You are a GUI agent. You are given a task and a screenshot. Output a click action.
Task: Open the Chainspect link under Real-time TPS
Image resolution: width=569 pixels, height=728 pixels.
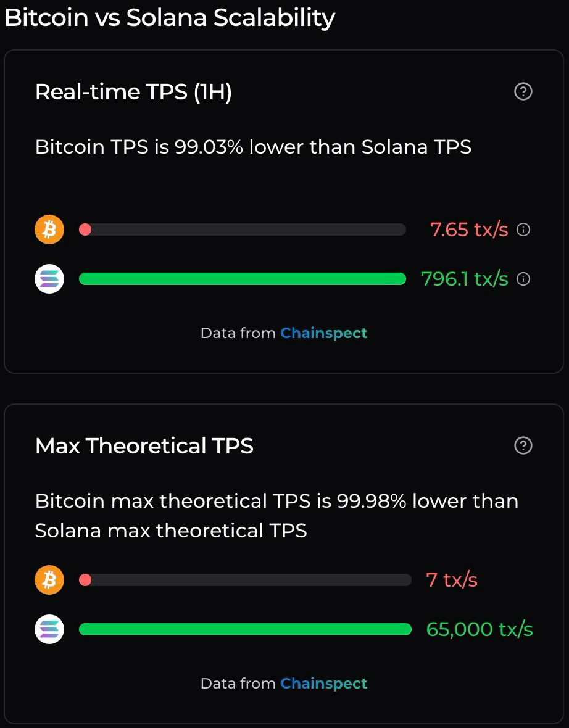323,333
